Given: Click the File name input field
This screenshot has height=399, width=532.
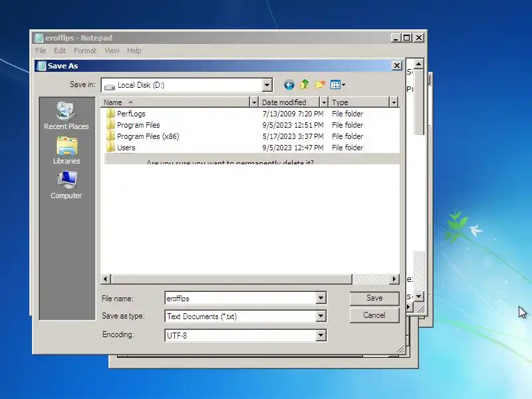Looking at the screenshot, I should [241, 298].
